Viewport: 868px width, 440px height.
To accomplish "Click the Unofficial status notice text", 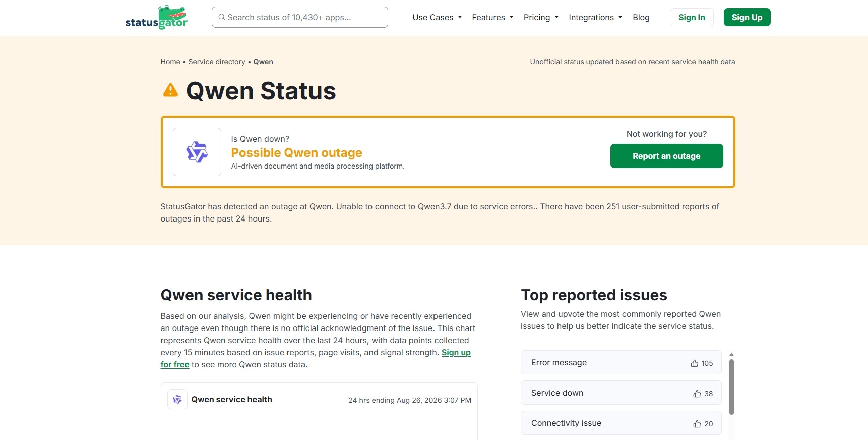I will (633, 62).
